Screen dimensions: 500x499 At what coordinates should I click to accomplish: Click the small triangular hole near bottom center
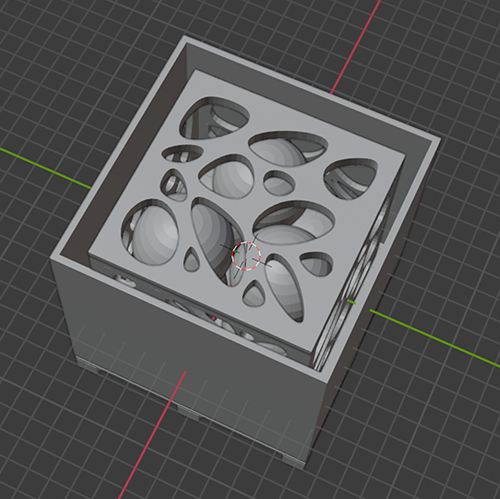coord(255,293)
